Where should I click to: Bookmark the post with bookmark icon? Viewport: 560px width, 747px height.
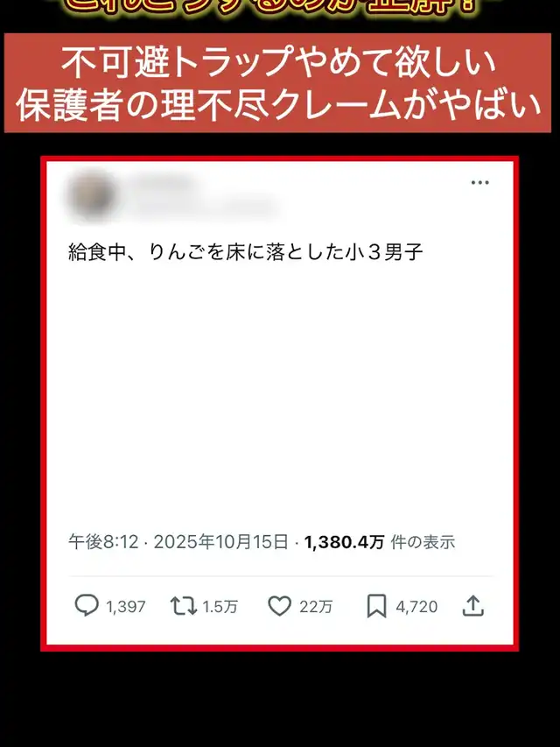376,606
